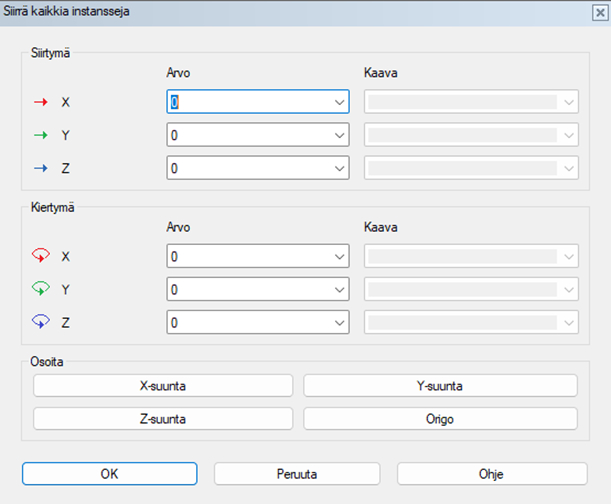Select the Origo button
The height and width of the screenshot is (504, 611).
click(440, 418)
